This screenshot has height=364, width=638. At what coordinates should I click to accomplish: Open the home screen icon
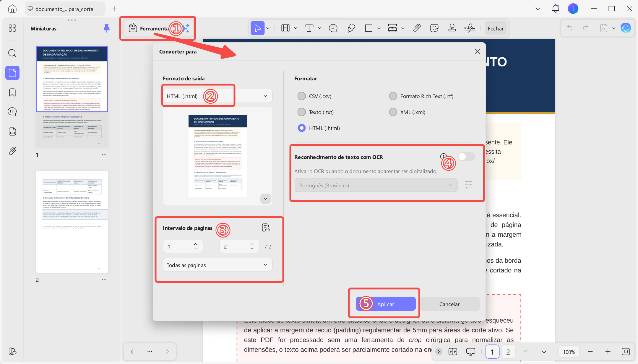[12, 9]
